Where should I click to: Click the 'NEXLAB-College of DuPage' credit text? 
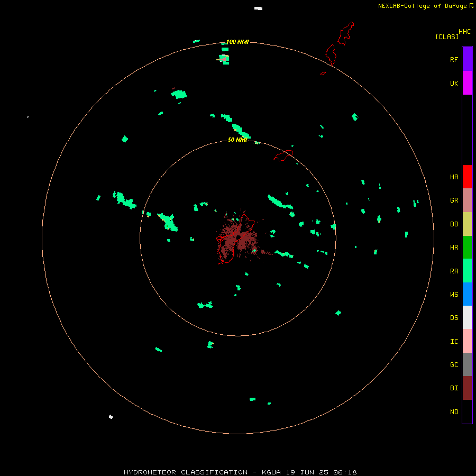coord(422,6)
